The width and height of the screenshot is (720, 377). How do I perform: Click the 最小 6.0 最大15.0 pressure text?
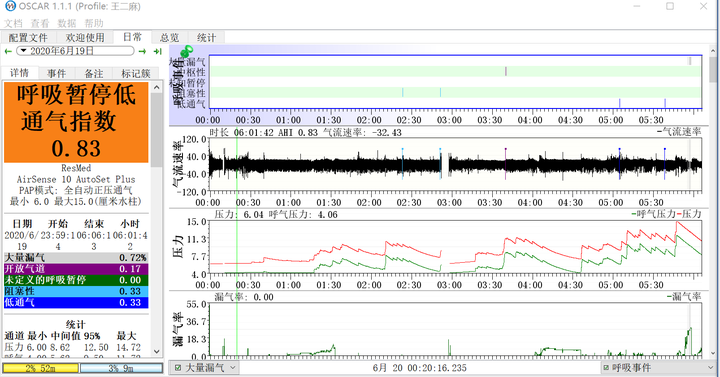tap(76, 201)
